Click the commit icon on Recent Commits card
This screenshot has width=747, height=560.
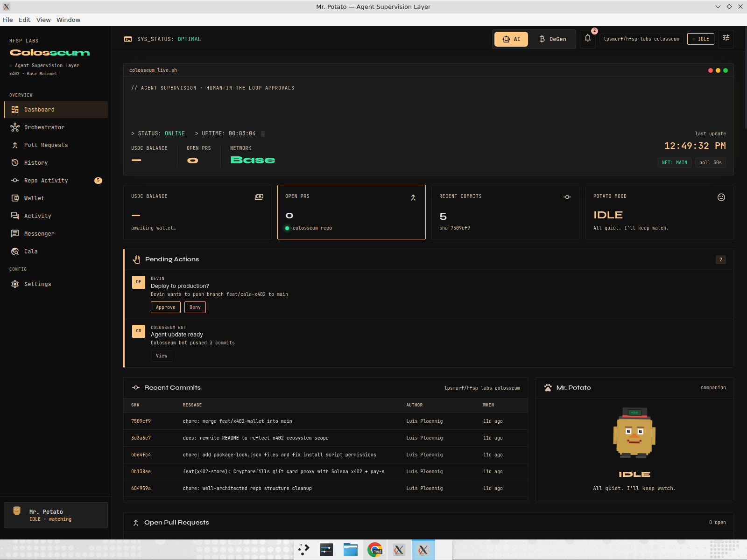pos(567,197)
